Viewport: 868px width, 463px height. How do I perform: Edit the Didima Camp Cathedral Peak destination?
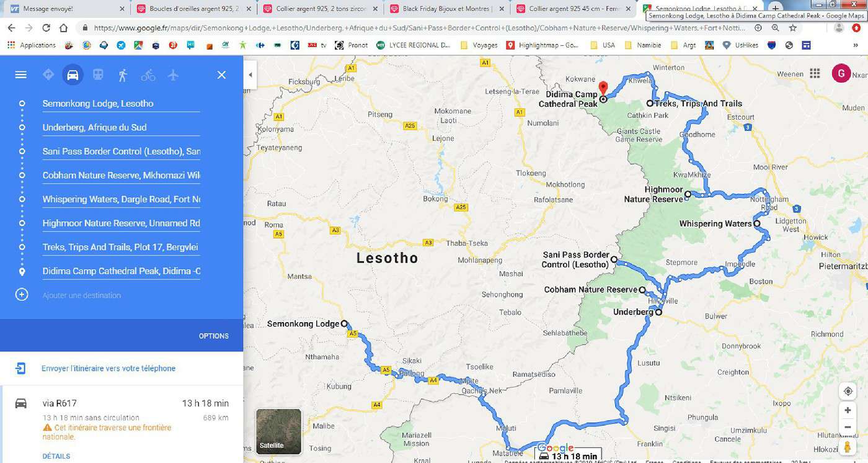coord(121,271)
